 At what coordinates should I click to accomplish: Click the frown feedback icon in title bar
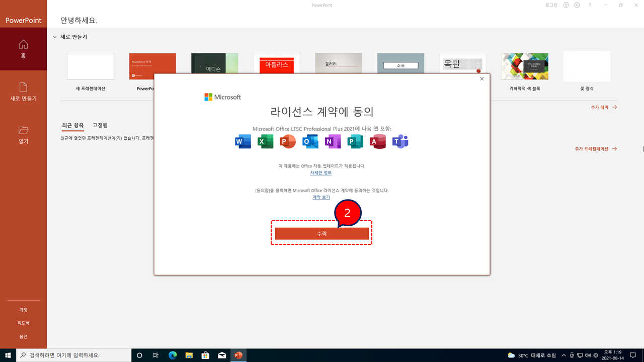tap(577, 5)
